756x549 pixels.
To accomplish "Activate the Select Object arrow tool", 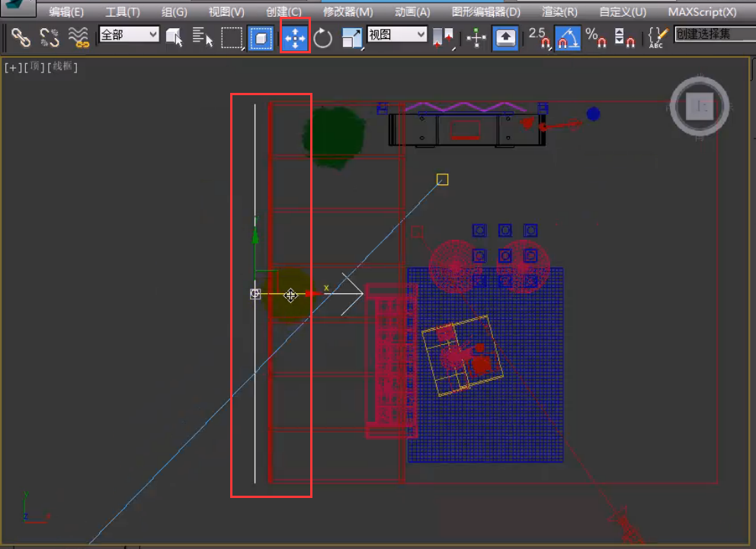I will (175, 37).
